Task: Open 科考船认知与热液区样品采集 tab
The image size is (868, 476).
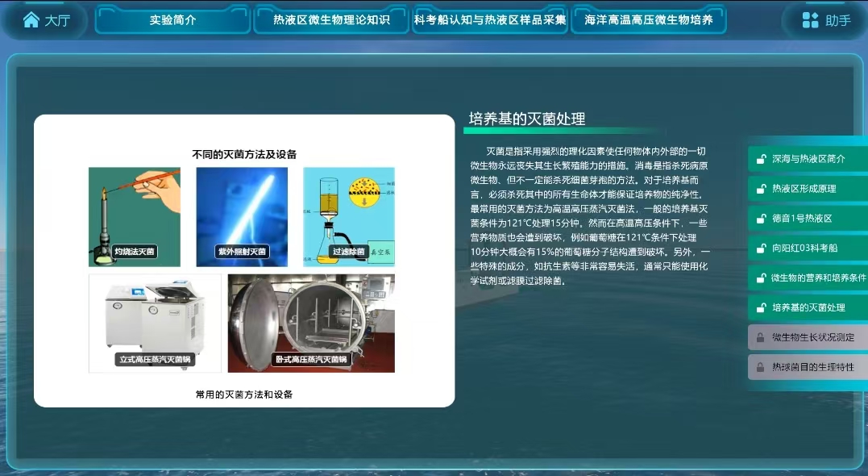Action: 490,20
